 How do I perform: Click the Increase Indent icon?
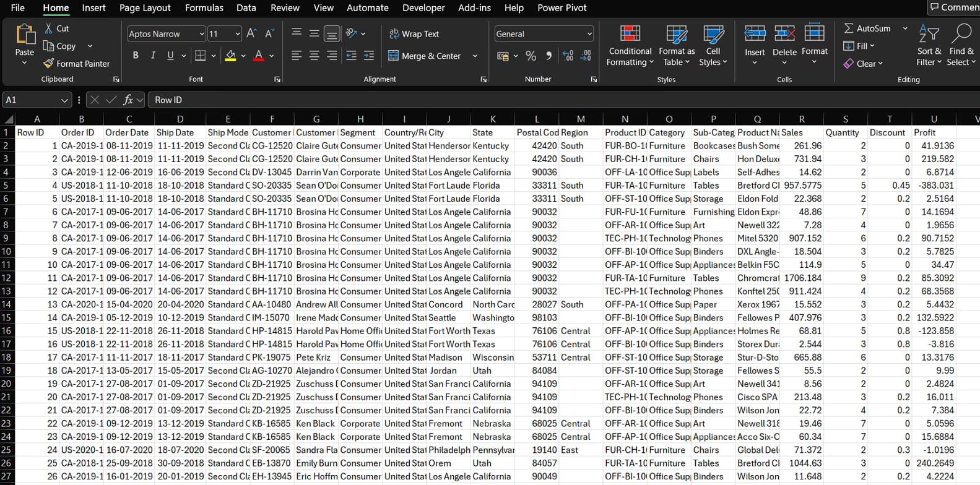click(369, 56)
